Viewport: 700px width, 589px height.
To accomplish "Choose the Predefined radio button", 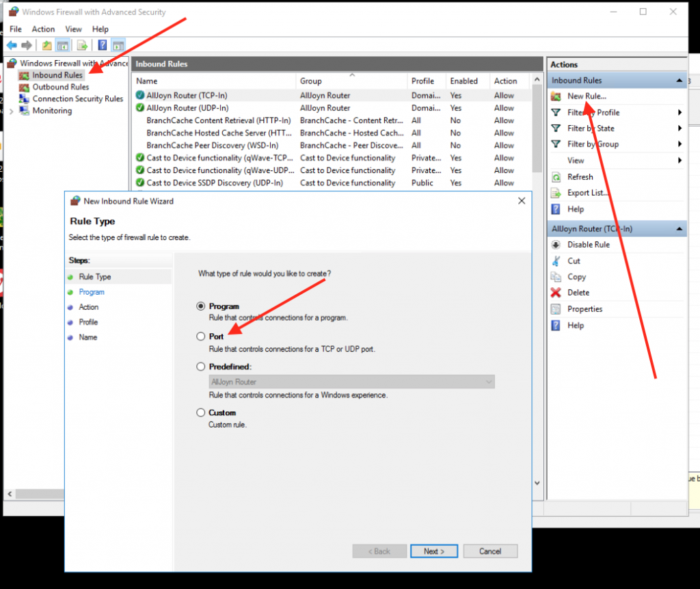I will point(201,367).
